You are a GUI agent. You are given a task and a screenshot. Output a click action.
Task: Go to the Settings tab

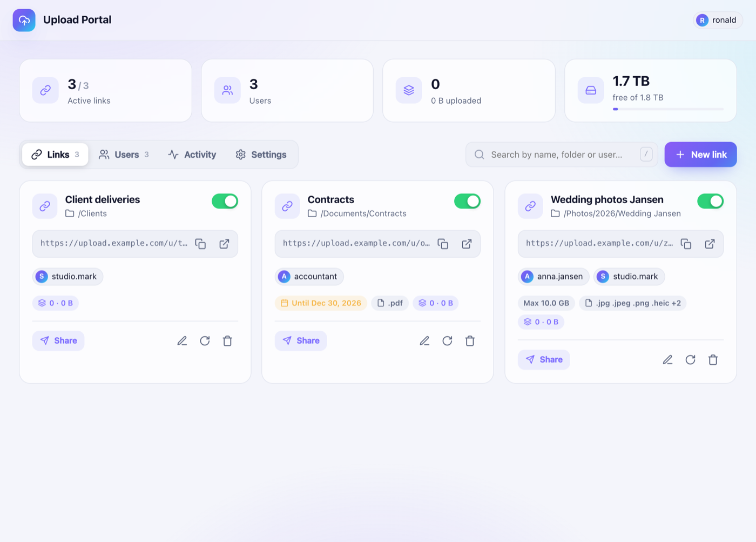(x=261, y=155)
